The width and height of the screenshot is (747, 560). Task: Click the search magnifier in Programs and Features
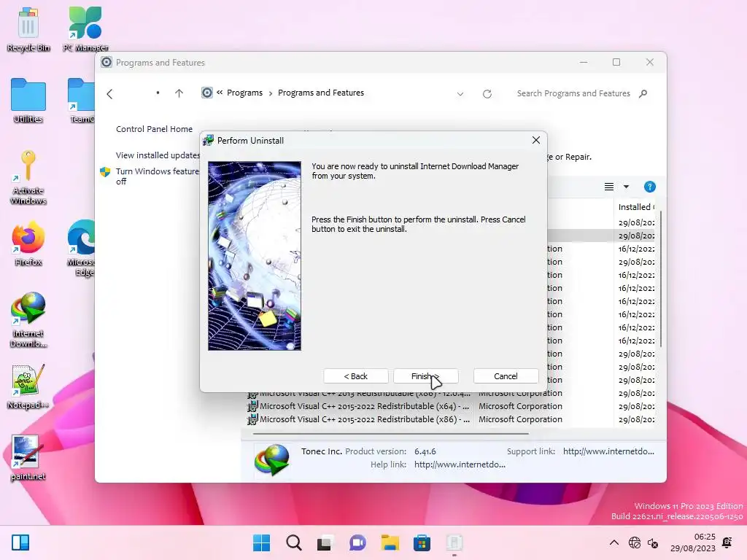(x=643, y=93)
